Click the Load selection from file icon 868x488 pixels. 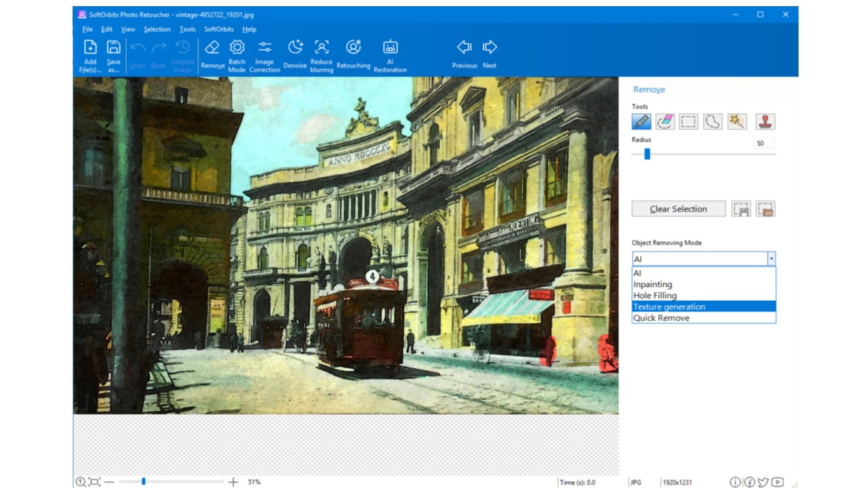tap(766, 209)
